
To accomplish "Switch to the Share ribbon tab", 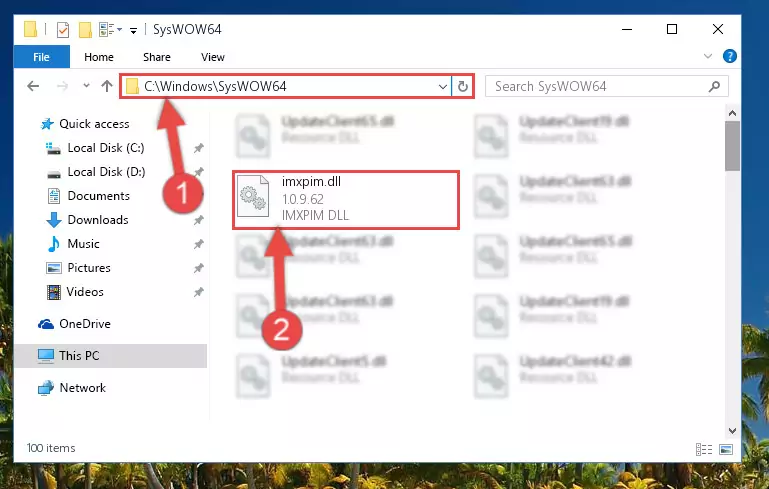I will point(157,57).
